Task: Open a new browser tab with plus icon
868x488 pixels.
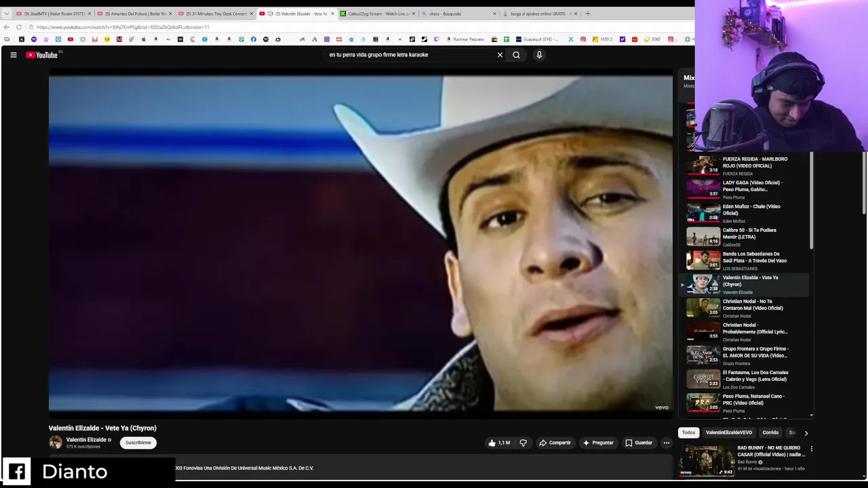Action: point(587,14)
